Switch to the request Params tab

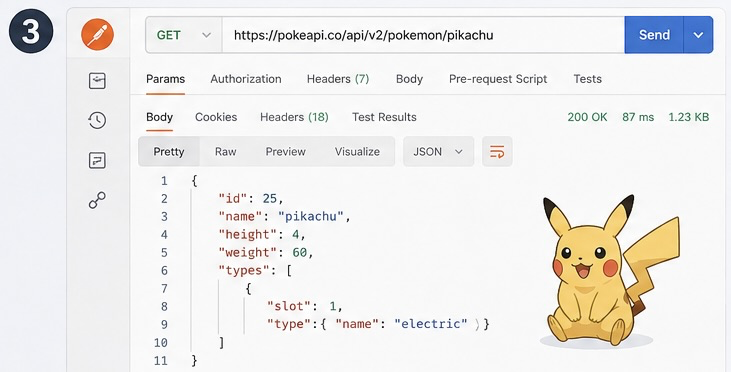click(166, 79)
